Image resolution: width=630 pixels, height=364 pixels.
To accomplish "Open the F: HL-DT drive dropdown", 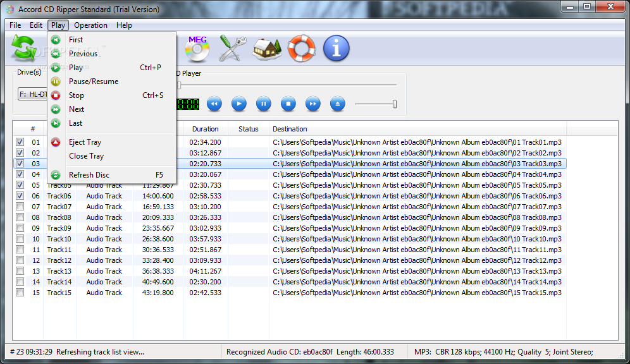I will click(33, 94).
